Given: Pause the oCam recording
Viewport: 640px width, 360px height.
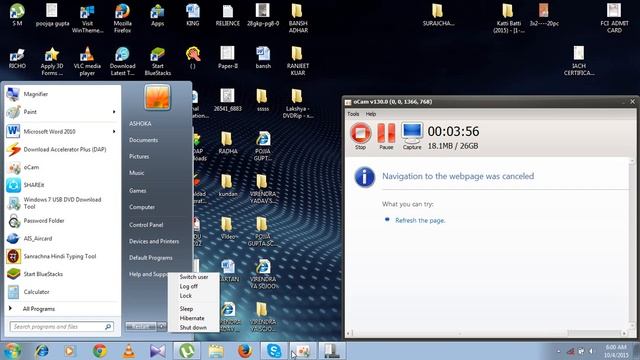Looking at the screenshot, I should 386,136.
